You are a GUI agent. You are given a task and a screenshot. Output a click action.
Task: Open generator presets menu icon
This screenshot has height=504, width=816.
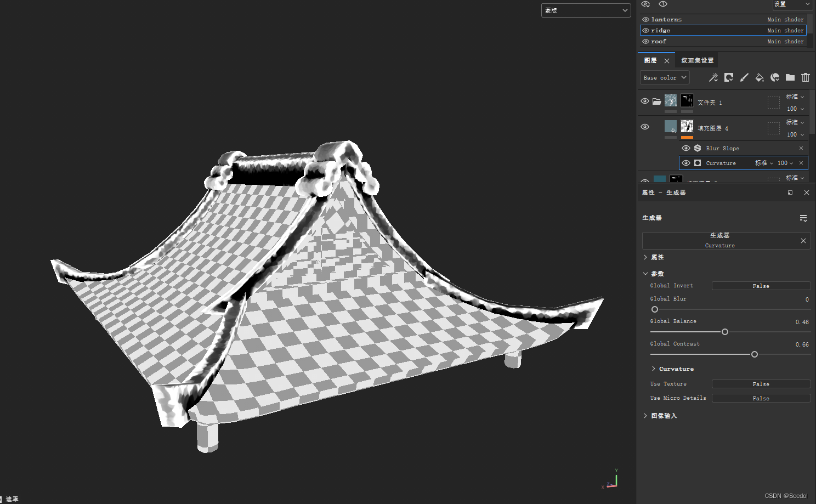(x=803, y=218)
